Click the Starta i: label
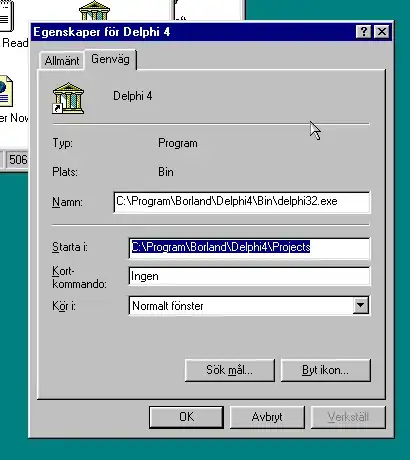This screenshot has height=460, width=410. click(70, 247)
